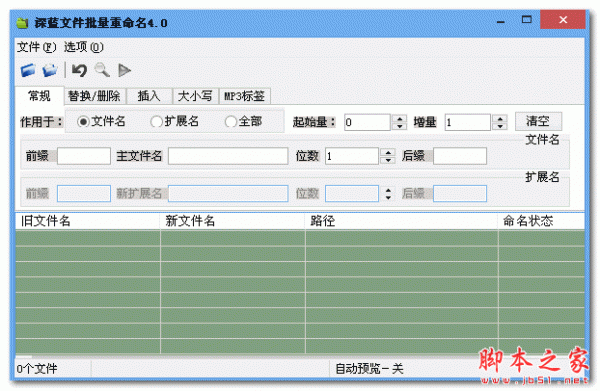The width and height of the screenshot is (600, 391).
Task: Click the 旧文件名 column header
Action: [88, 221]
